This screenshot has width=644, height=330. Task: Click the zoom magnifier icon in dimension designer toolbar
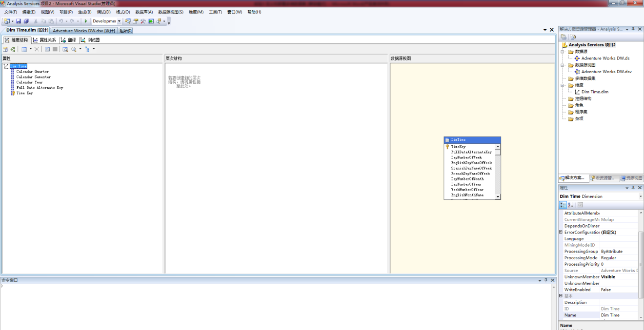click(73, 50)
